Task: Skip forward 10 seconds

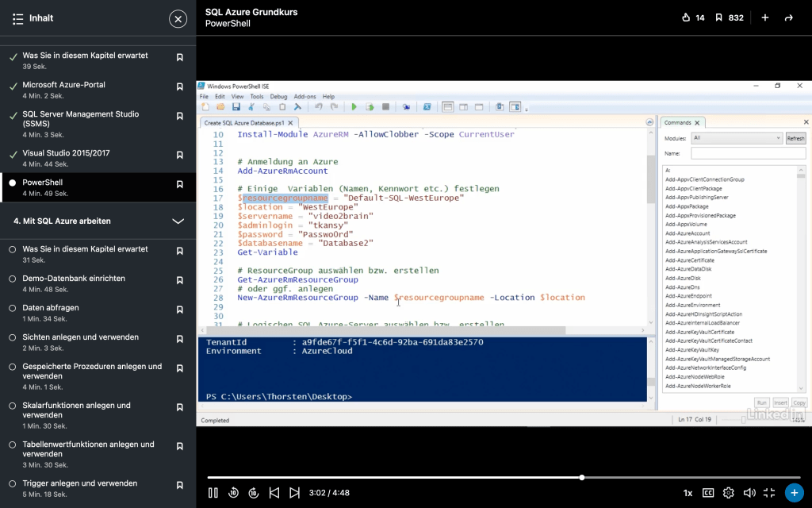Action: tap(254, 493)
